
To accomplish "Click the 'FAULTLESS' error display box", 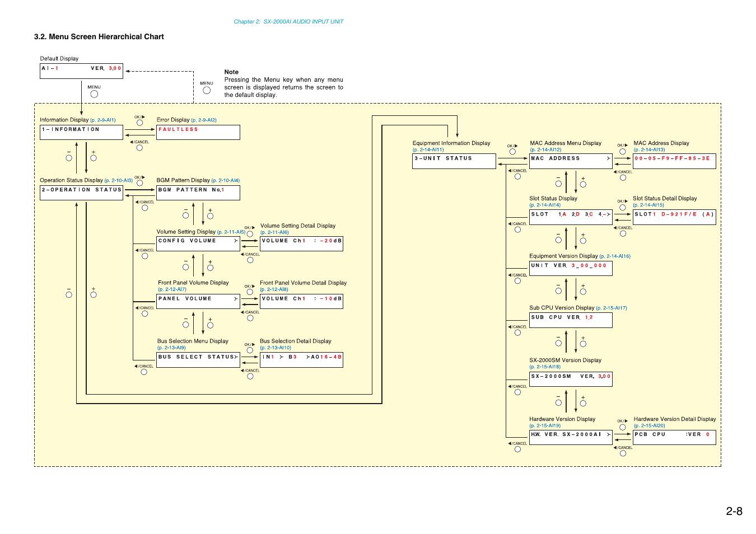I will pyautogui.click(x=198, y=132).
